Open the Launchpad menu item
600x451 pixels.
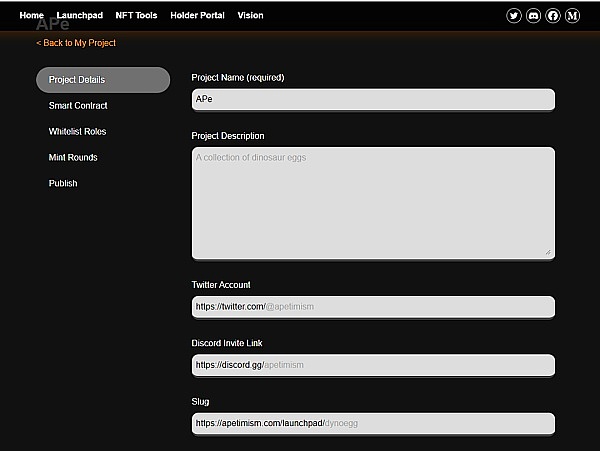click(79, 16)
